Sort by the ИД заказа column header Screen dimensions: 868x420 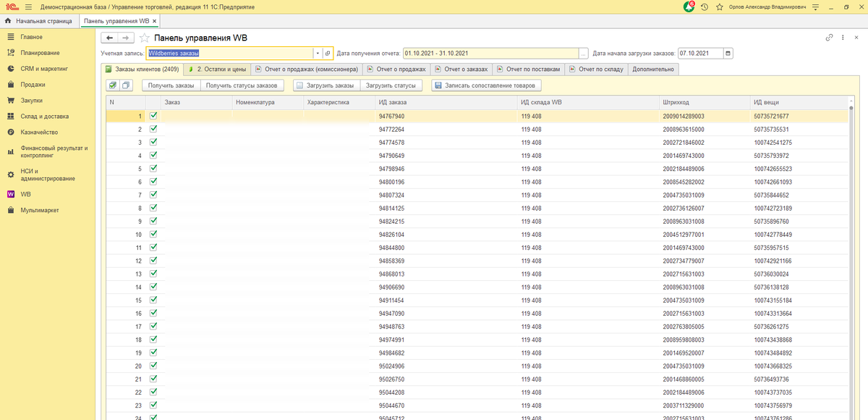tap(446, 103)
